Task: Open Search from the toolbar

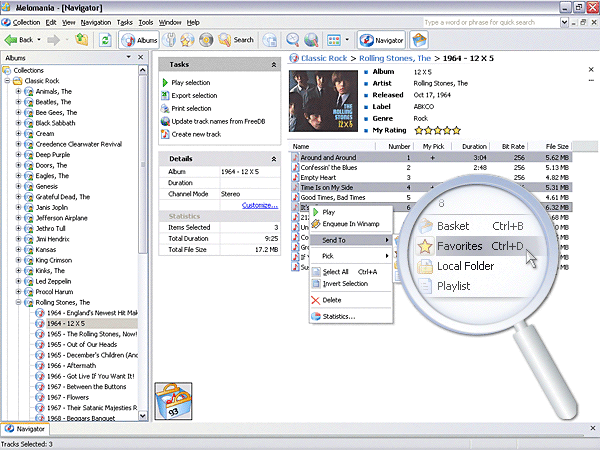Action: click(236, 40)
